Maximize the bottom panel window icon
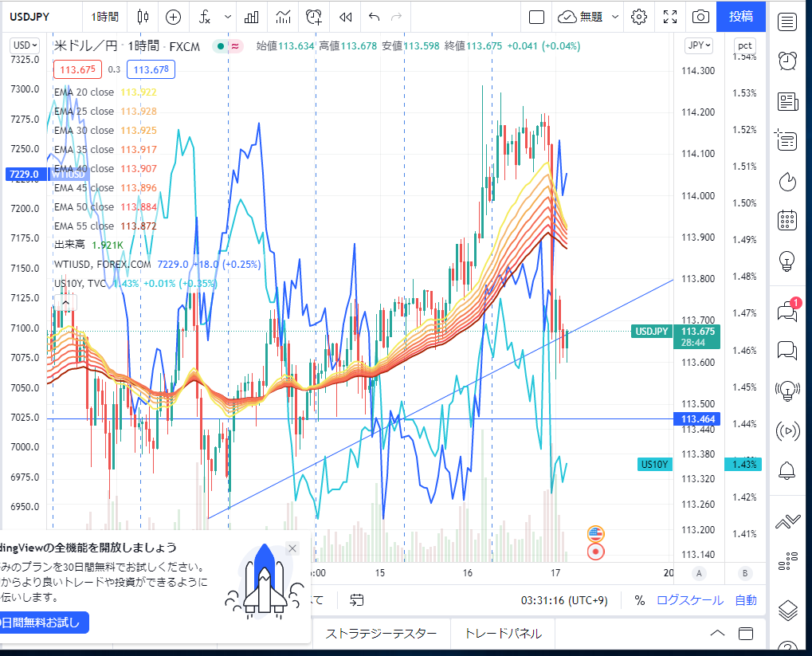Image resolution: width=812 pixels, height=656 pixels. [x=746, y=633]
